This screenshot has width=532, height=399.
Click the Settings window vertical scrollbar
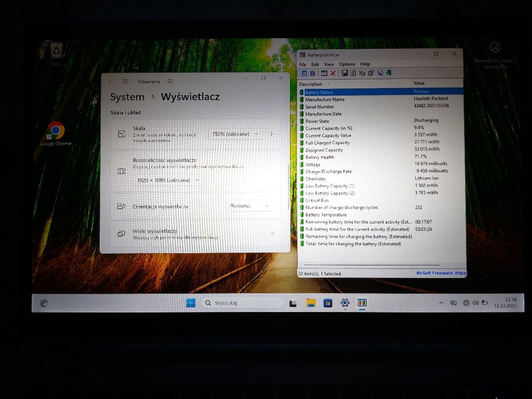click(x=288, y=186)
